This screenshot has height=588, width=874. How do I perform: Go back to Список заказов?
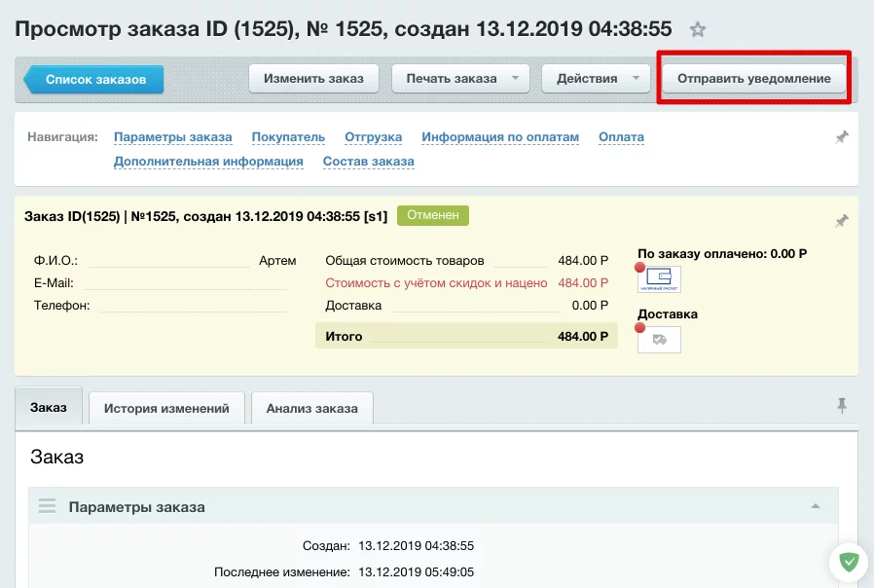[x=94, y=79]
